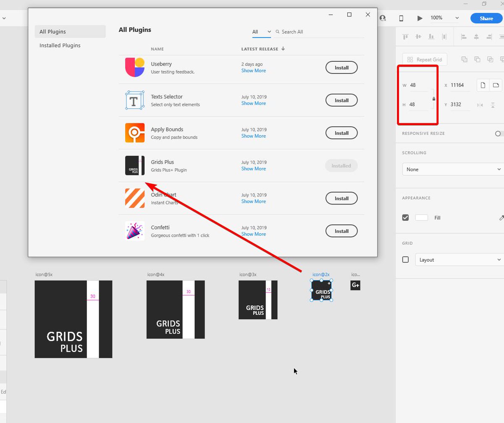504x423 pixels.
Task: Click the blue Share button
Action: [486, 18]
